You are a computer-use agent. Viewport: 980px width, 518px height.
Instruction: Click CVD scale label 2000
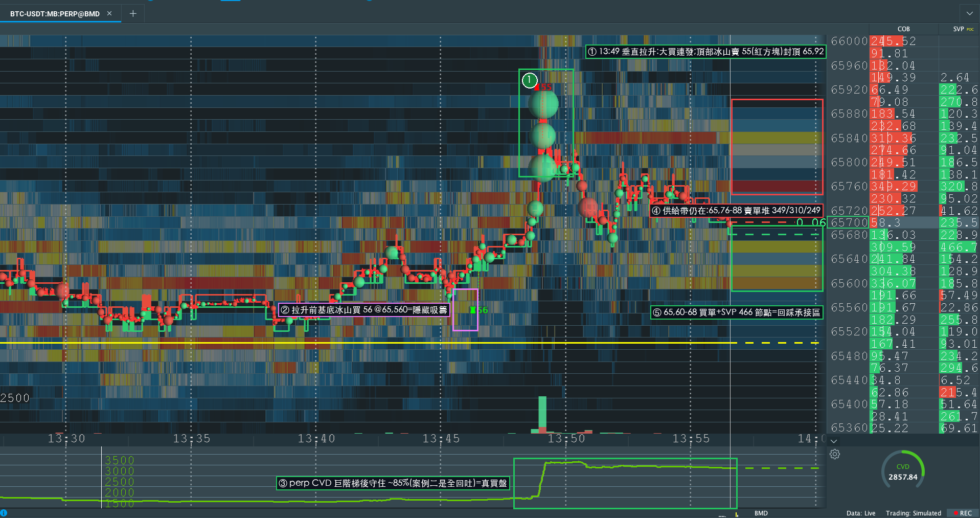coord(120,492)
